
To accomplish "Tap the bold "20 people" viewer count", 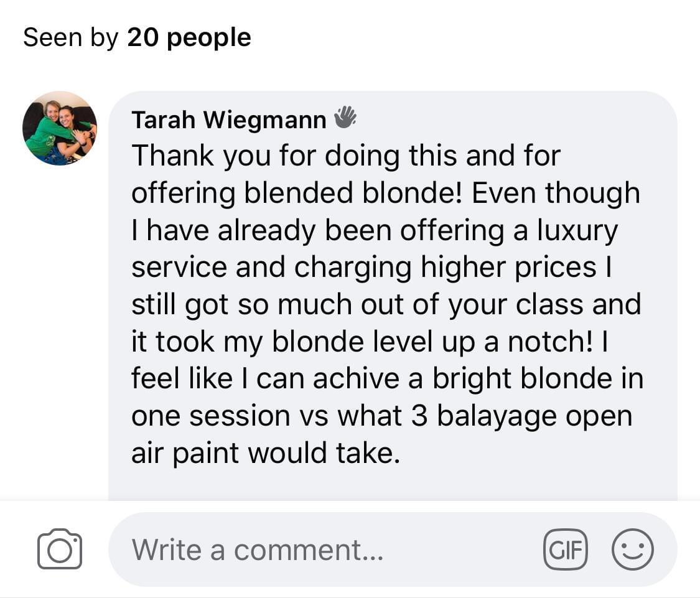I will pyautogui.click(x=189, y=38).
